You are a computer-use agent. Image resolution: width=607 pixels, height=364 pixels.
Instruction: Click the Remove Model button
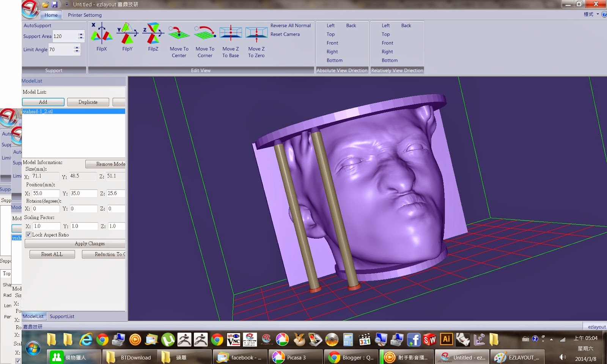105,164
